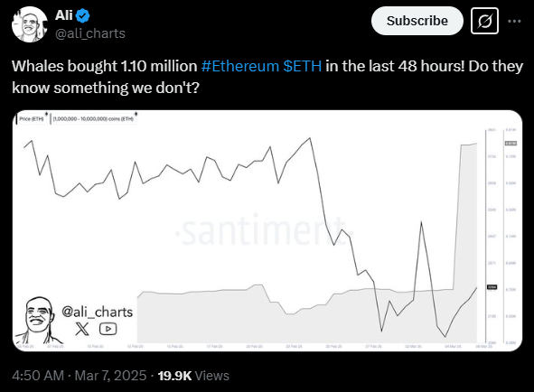Click the cartoon face in the chart corner
Image resolution: width=534 pixels, height=392 pixels.
(x=38, y=320)
